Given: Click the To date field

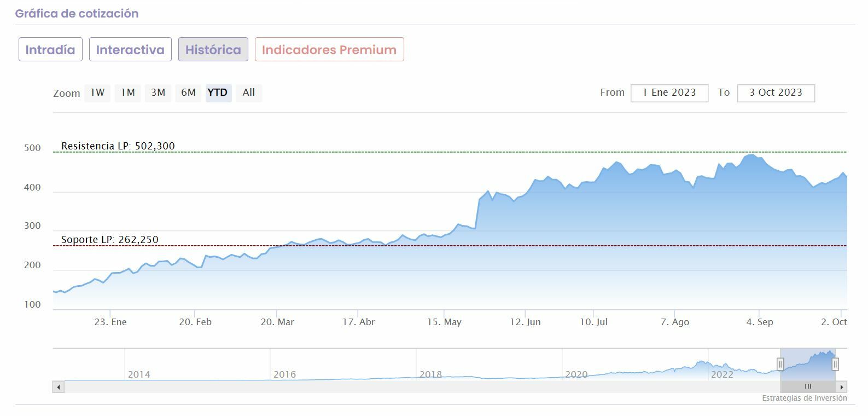Looking at the screenshot, I should (776, 93).
